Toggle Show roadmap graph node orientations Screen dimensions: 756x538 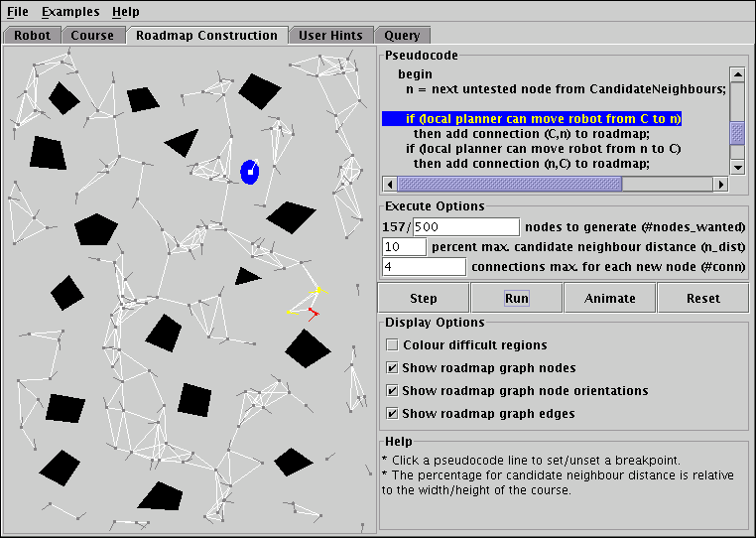[393, 390]
